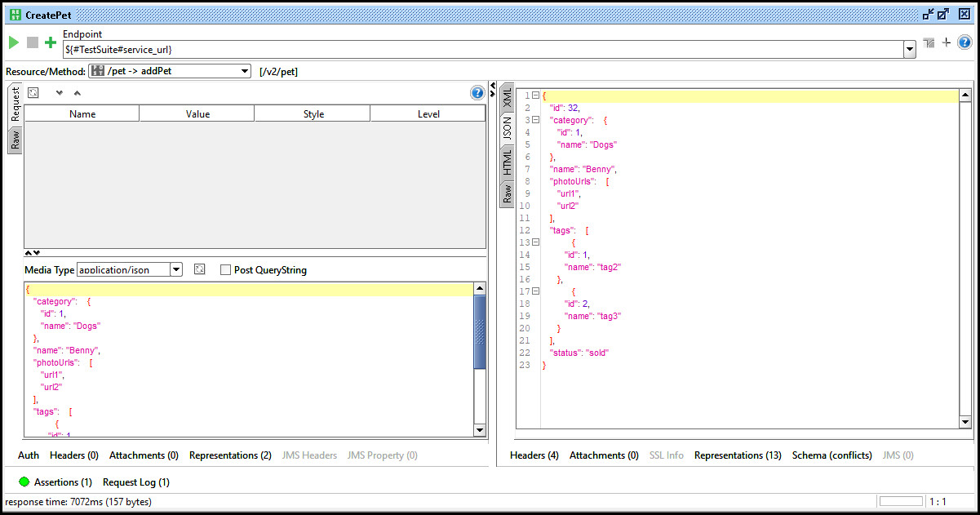Maximize the CreatePet window
The height and width of the screenshot is (515, 980).
point(943,15)
